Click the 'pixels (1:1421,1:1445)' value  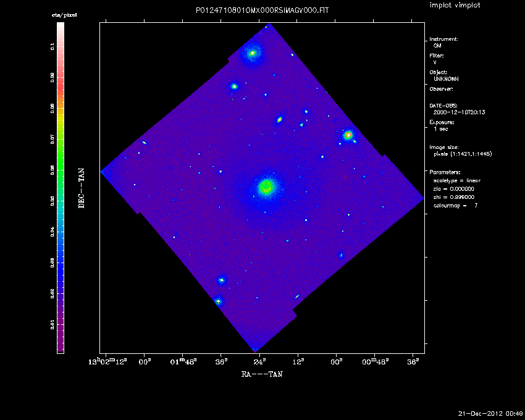(x=463, y=154)
